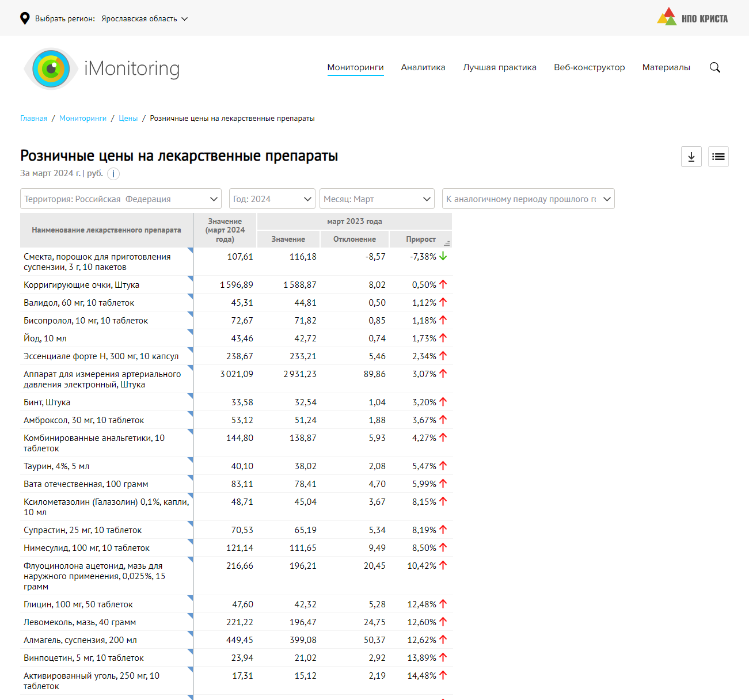The height and width of the screenshot is (700, 749).
Task: Click growth value 10,42% for Флуоцинолона
Action: [x=422, y=566]
